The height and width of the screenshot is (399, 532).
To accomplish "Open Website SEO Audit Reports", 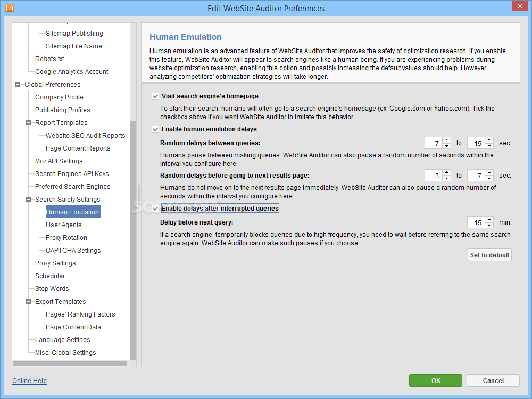I will tap(86, 135).
